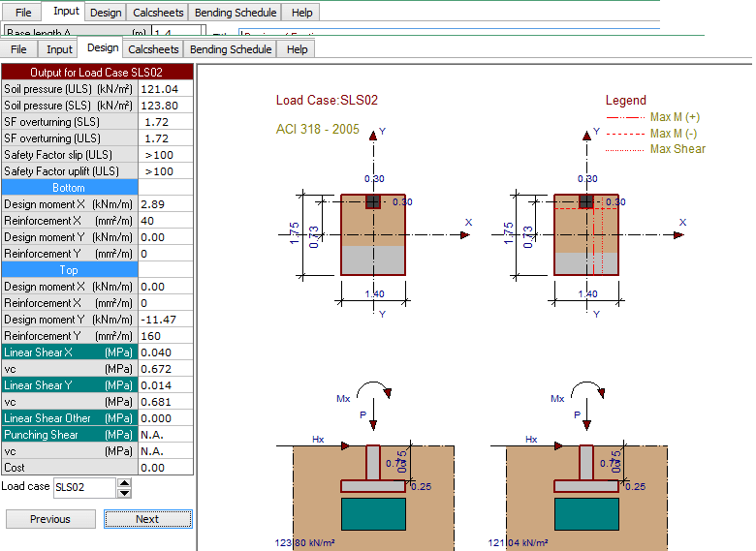
Task: Select Soil pressure (SLS) value 123.80
Action: (x=166, y=106)
